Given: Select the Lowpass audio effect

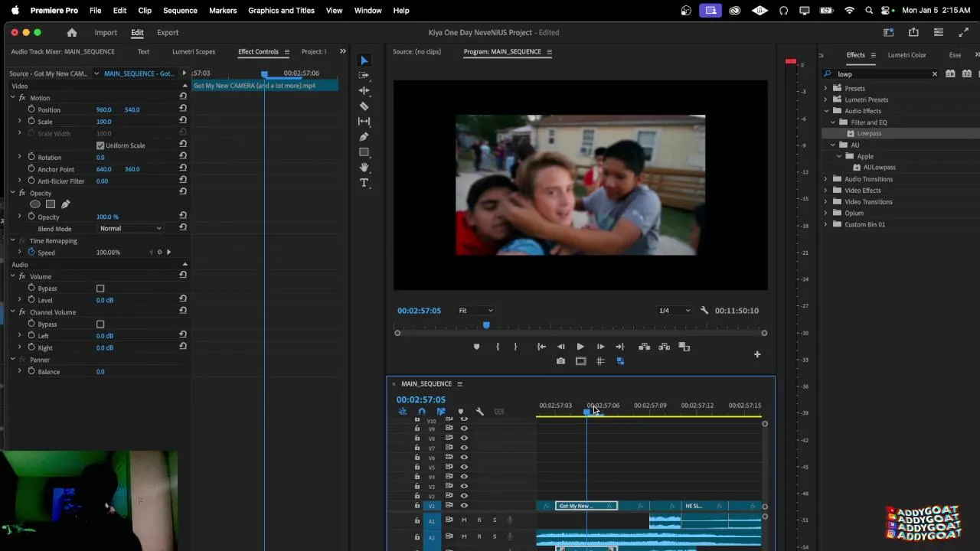Looking at the screenshot, I should [869, 133].
